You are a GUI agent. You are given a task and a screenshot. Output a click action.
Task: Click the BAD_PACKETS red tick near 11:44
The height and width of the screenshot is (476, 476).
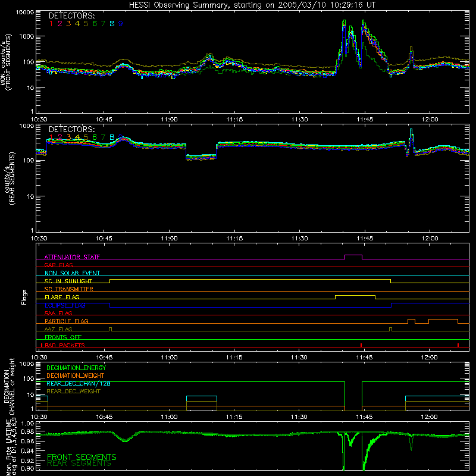point(361,345)
